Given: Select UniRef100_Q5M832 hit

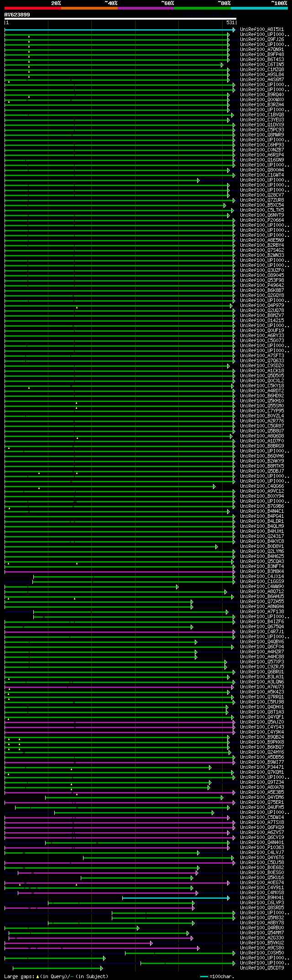Looking at the screenshot, I should [262, 918].
